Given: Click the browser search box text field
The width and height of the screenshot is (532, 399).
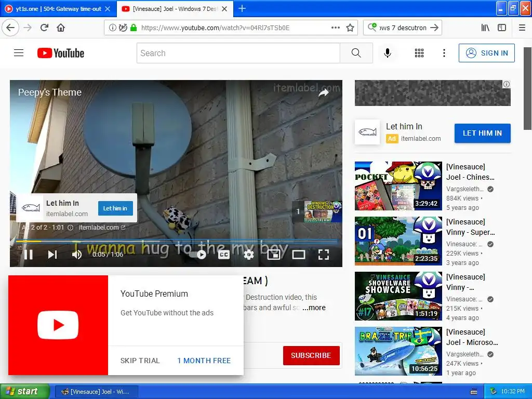Looking at the screenshot, I should pyautogui.click(x=403, y=28).
